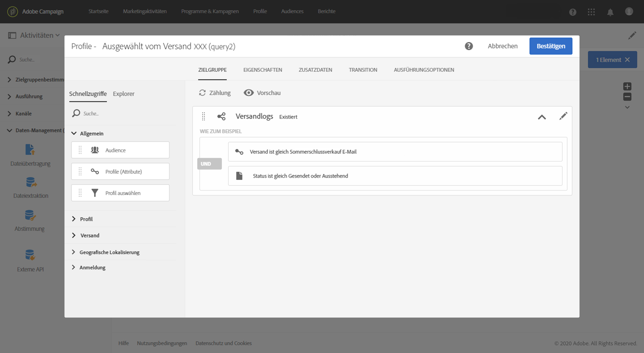This screenshot has height=353, width=644.
Task: Click the Adobe Campaign logo icon
Action: (13, 11)
